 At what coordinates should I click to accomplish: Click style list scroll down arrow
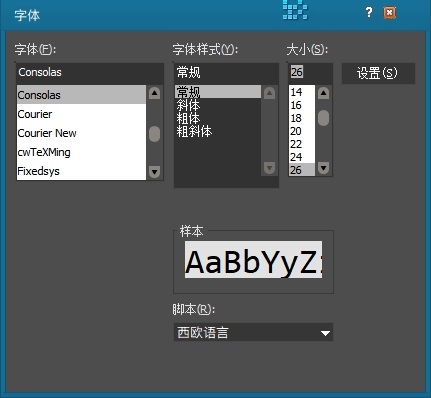tap(269, 168)
